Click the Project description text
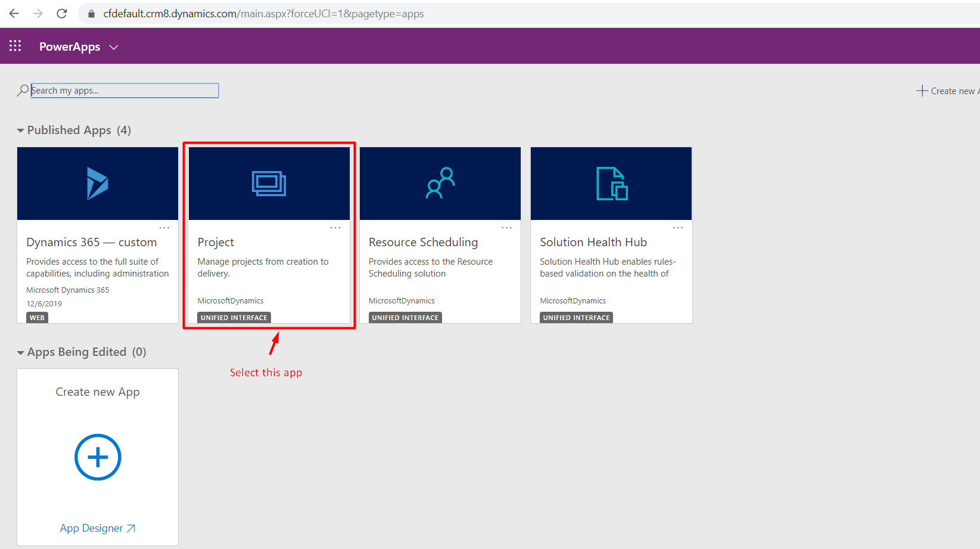The width and height of the screenshot is (980, 549). tap(263, 268)
